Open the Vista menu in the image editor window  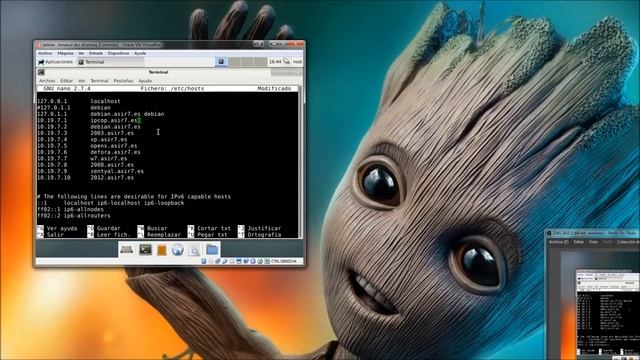(593, 242)
